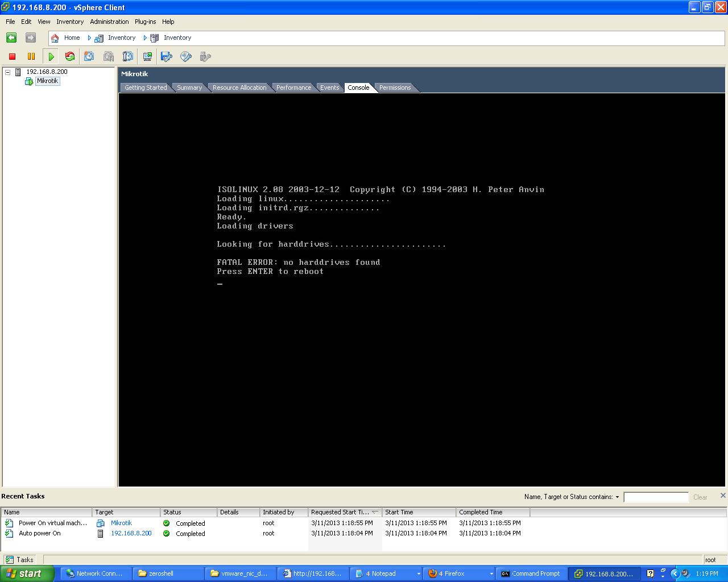Expand the Firefox taskbar group dropdown
The height and width of the screenshot is (582, 728).
pos(491,574)
